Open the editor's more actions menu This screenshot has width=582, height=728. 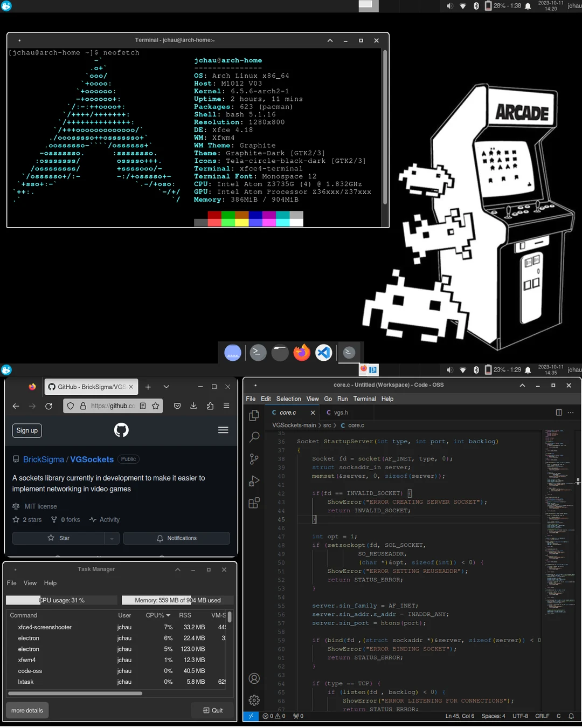point(571,412)
